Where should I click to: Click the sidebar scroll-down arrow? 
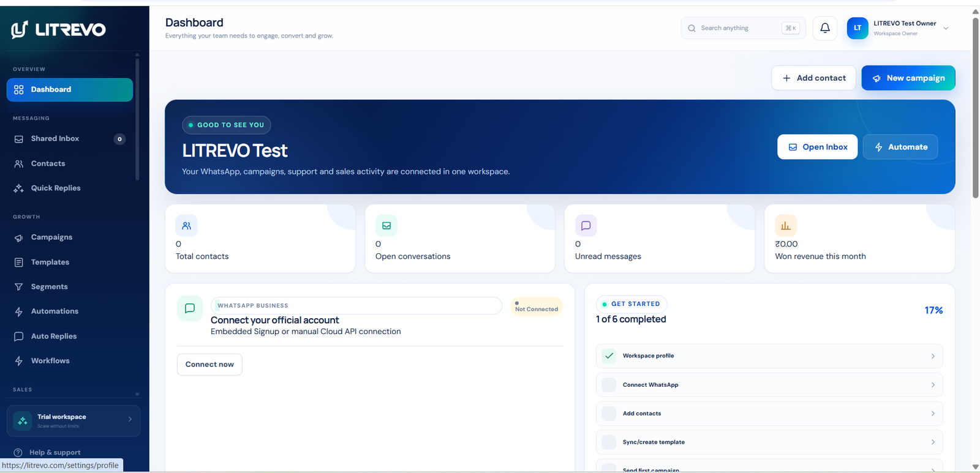point(137,395)
